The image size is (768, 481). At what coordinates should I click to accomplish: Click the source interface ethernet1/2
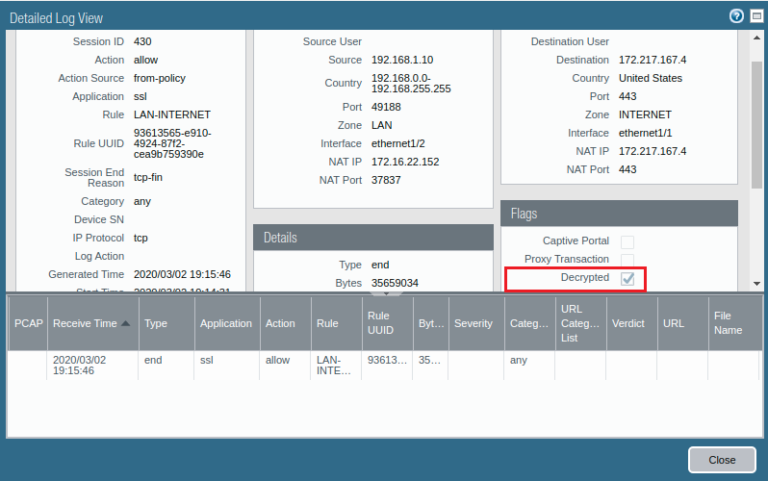pos(398,144)
